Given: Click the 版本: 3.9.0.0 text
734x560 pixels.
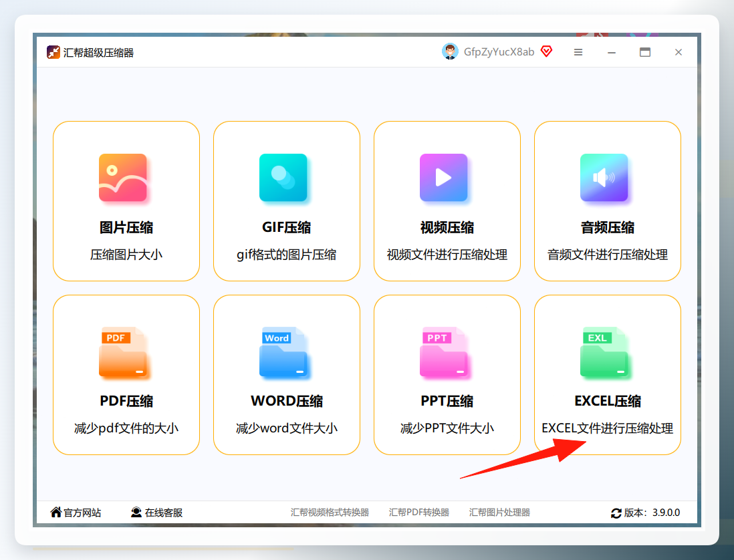Looking at the screenshot, I should point(652,513).
